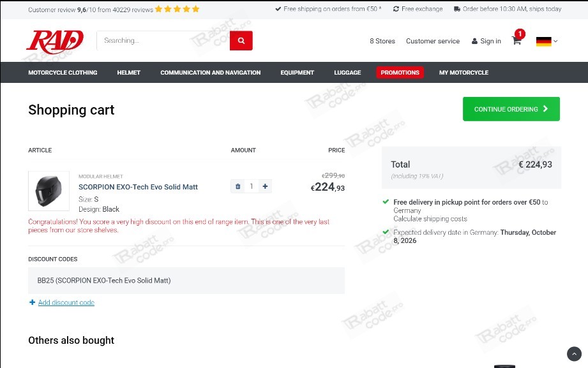Click Sign in link
This screenshot has width=588, height=368.
click(486, 41)
